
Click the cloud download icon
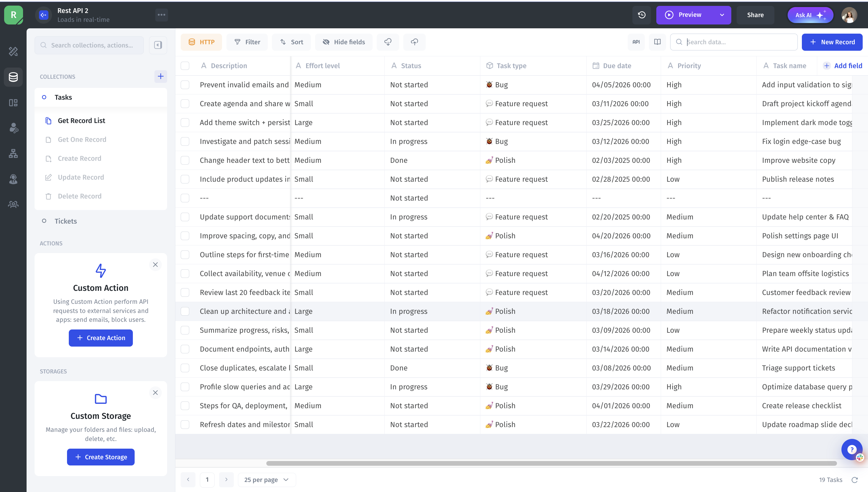pos(388,42)
